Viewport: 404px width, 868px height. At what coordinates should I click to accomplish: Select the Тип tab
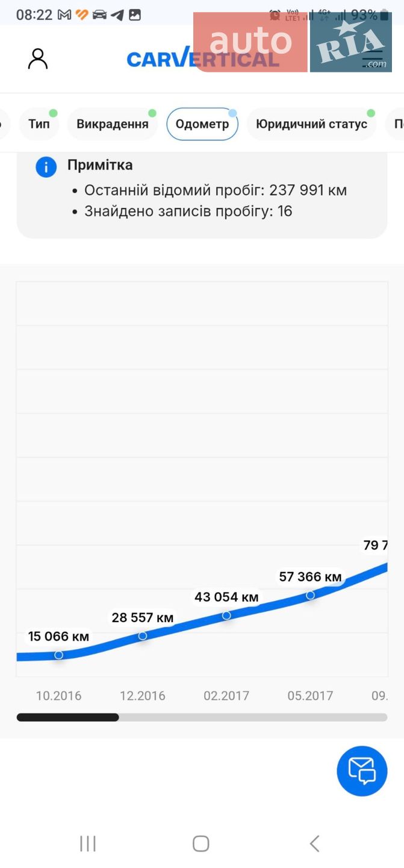tap(39, 124)
